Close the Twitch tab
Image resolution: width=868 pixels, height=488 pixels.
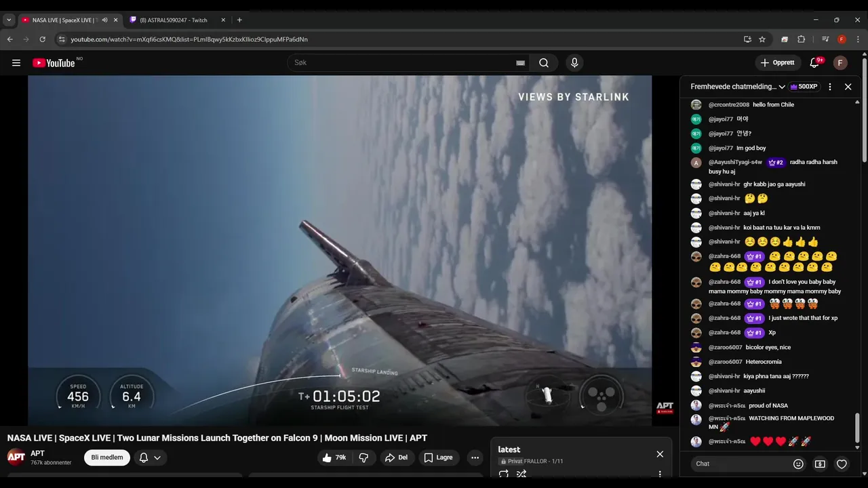[223, 20]
